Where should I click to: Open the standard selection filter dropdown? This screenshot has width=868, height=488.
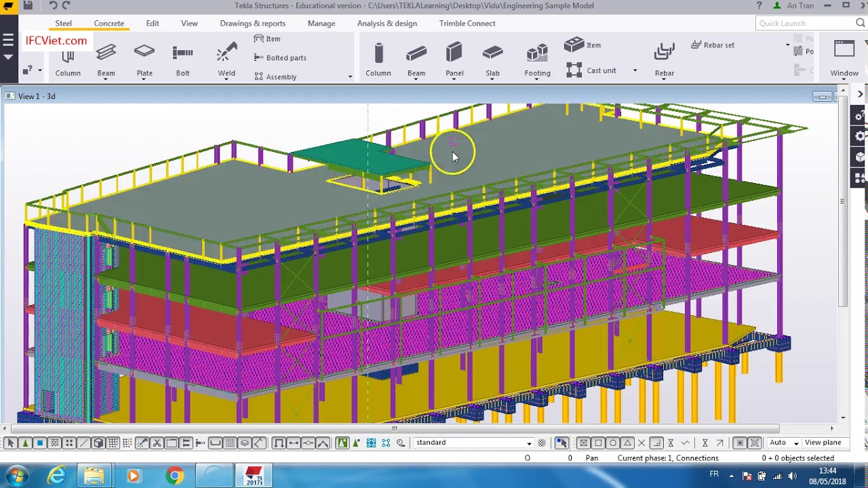click(x=529, y=443)
